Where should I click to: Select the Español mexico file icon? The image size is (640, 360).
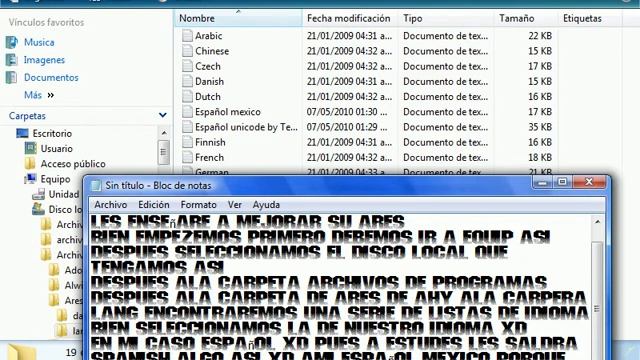[x=187, y=111]
